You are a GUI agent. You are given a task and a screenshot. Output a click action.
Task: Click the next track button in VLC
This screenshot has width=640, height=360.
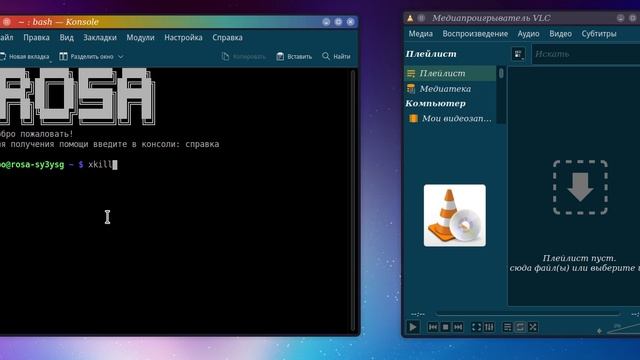pos(458,327)
